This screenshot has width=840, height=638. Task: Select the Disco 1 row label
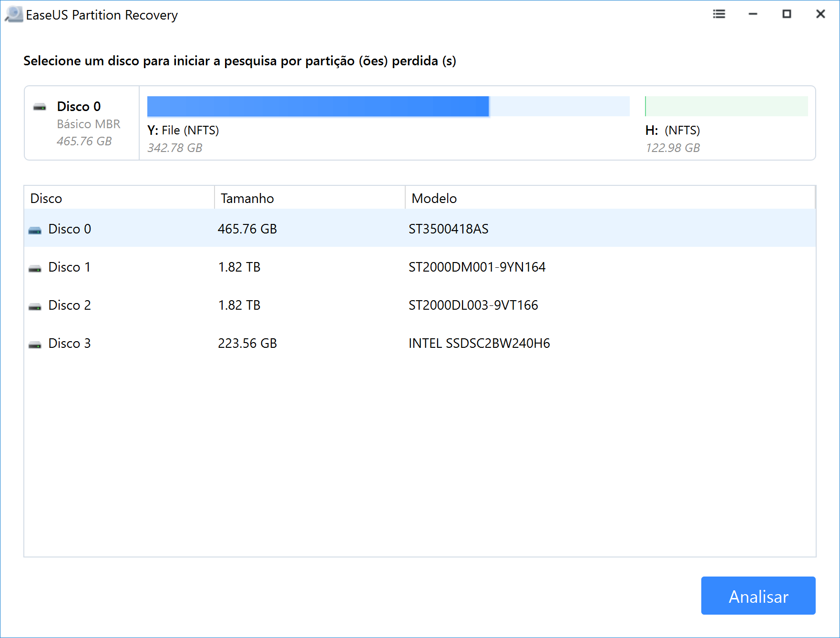click(70, 267)
